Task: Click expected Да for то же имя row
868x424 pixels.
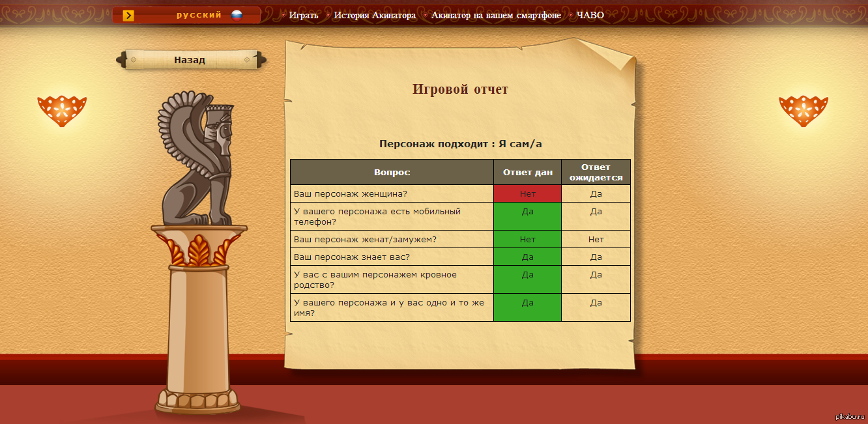Action: pos(596,307)
